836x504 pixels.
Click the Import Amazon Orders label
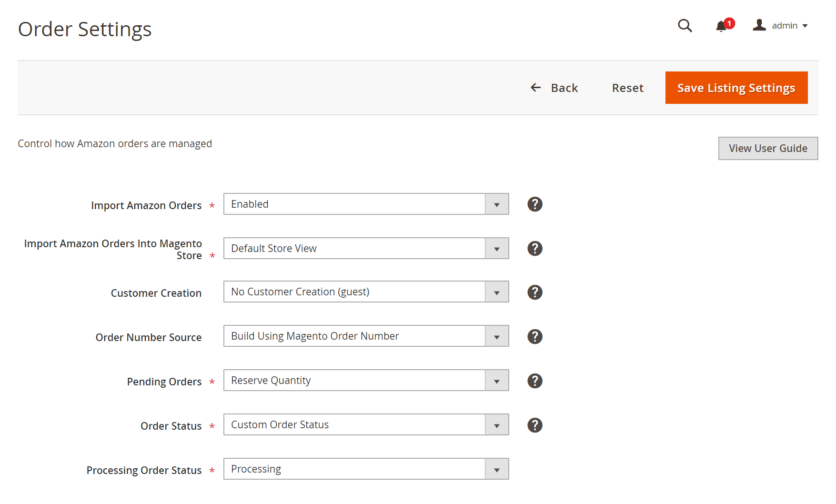pyautogui.click(x=146, y=205)
